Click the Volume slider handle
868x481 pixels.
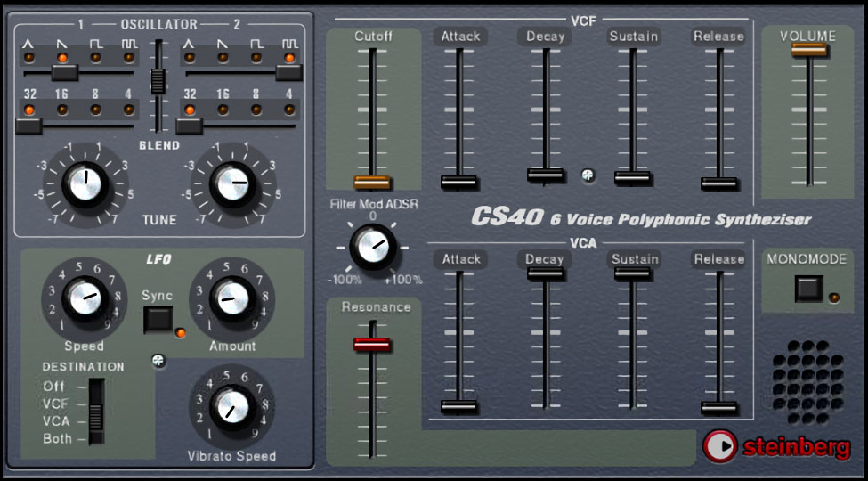click(x=808, y=50)
